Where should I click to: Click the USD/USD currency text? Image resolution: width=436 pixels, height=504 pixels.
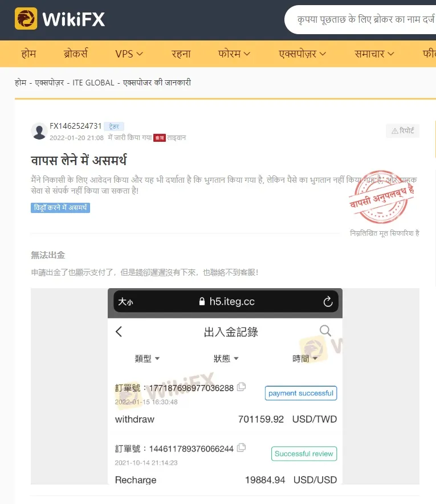pos(315,480)
